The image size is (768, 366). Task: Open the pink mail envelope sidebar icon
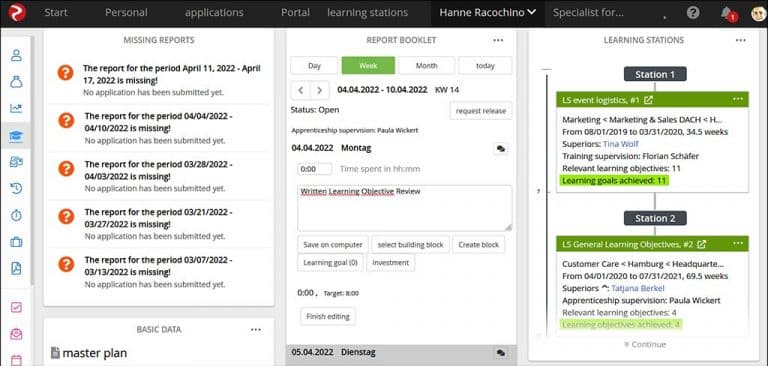coord(16,334)
